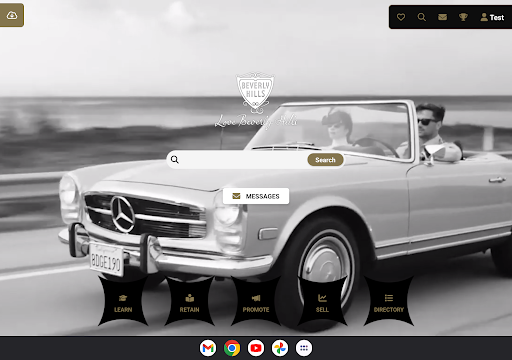512x360 pixels.
Task: Click the magnifier icon inside search bar
Action: pos(175,160)
